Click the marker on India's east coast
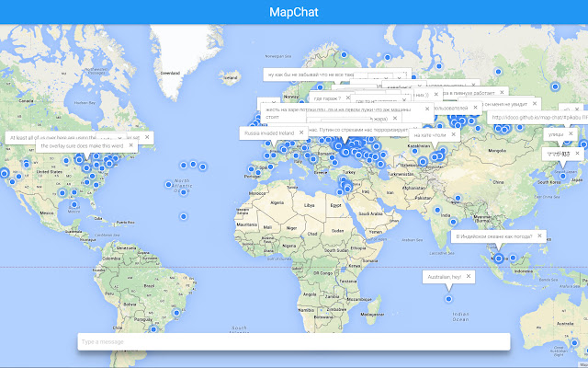This screenshot has width=588, height=368. 453,222
